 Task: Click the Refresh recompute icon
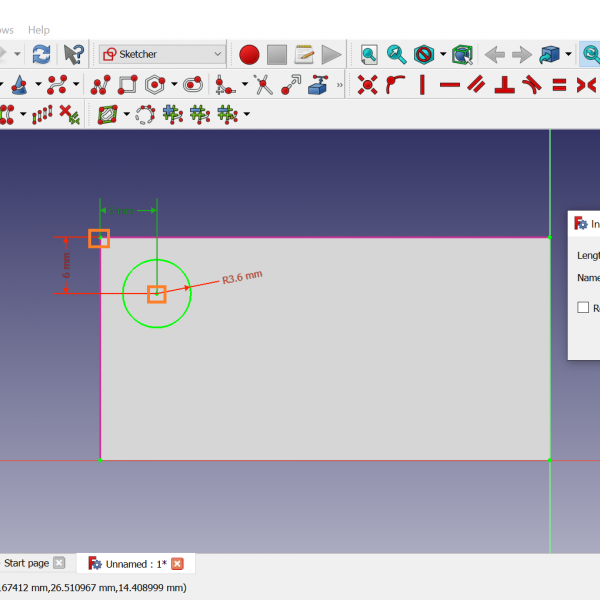pyautogui.click(x=41, y=54)
